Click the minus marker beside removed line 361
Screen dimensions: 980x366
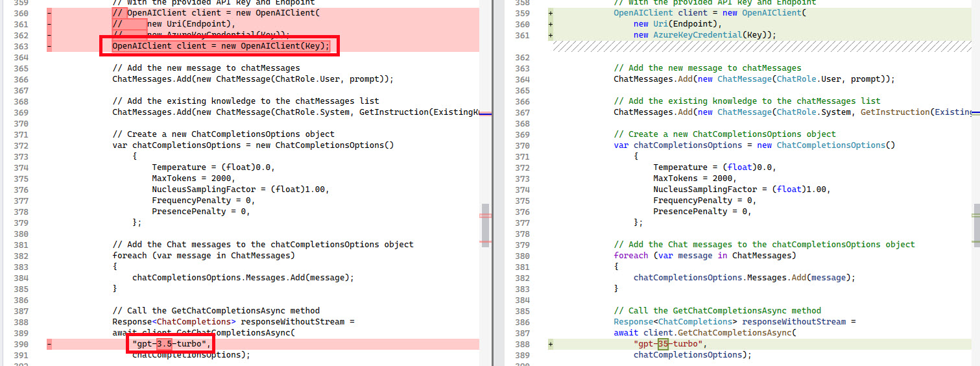[50, 24]
